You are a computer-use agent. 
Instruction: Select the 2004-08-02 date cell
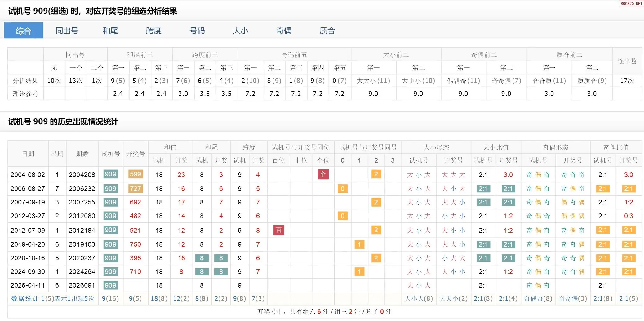[x=28, y=175]
